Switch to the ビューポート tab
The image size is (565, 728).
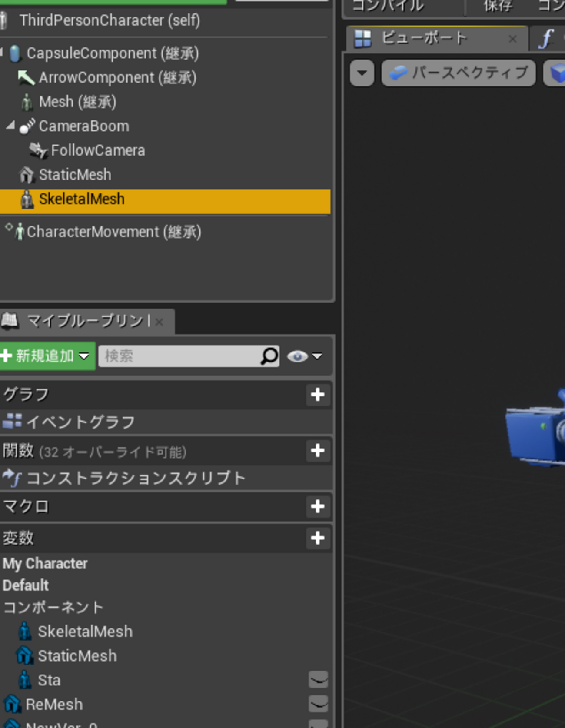click(x=438, y=39)
